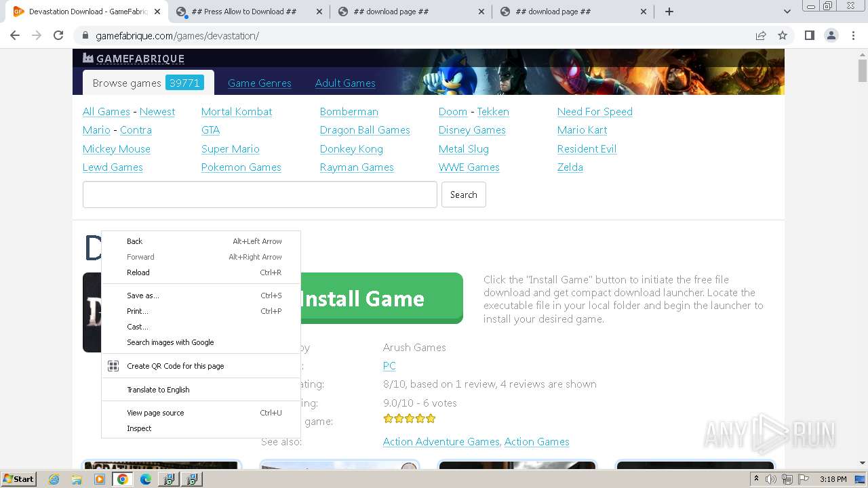This screenshot has width=868, height=488.
Task: Open the Adult Games link
Action: click(345, 83)
